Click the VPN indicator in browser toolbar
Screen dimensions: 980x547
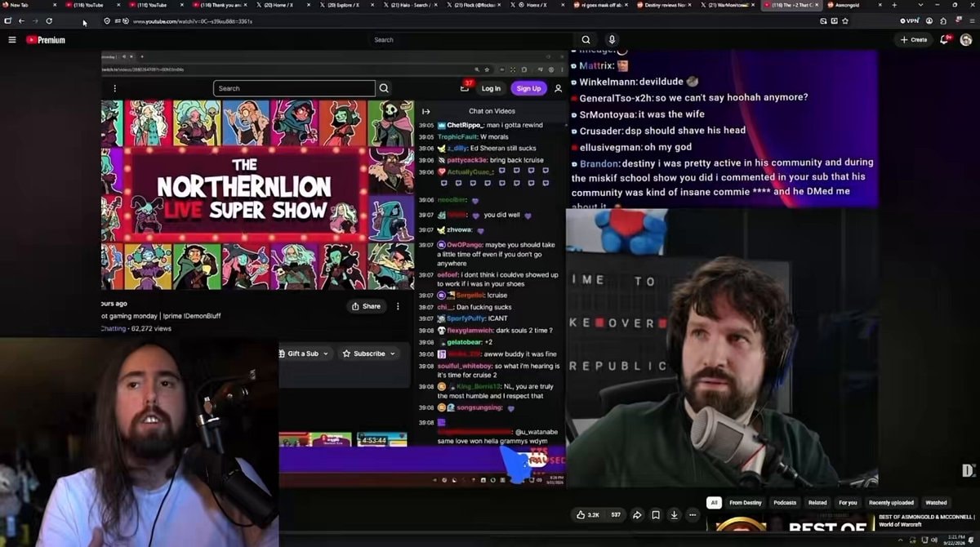908,20
